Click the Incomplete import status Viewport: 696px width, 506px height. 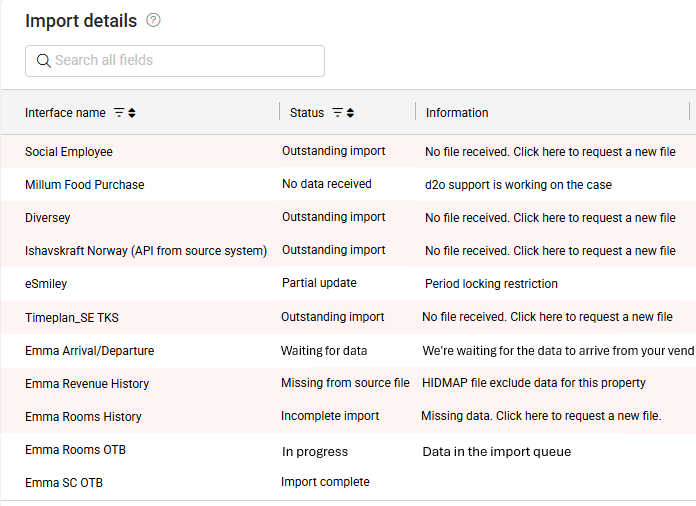pyautogui.click(x=330, y=416)
